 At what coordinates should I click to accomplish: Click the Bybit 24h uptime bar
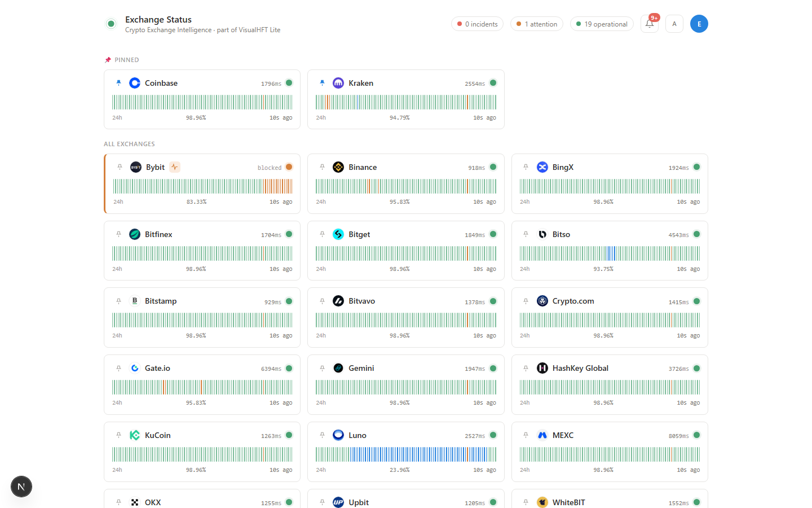point(203,186)
